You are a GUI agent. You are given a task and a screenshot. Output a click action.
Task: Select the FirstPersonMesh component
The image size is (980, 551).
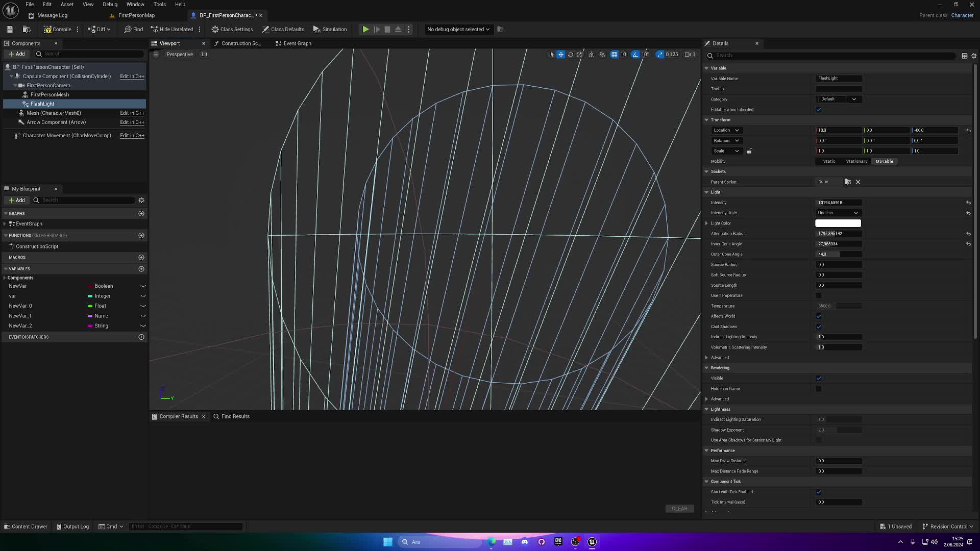[50, 94]
